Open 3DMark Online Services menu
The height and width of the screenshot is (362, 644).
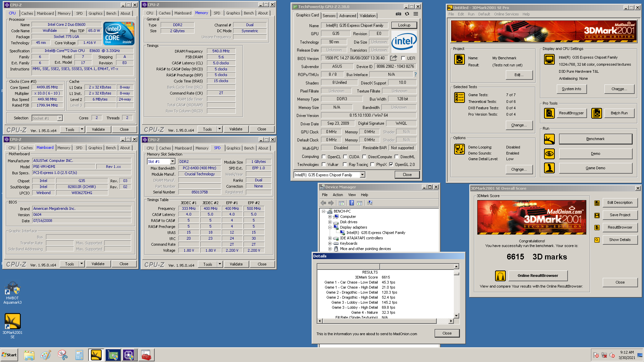click(506, 14)
